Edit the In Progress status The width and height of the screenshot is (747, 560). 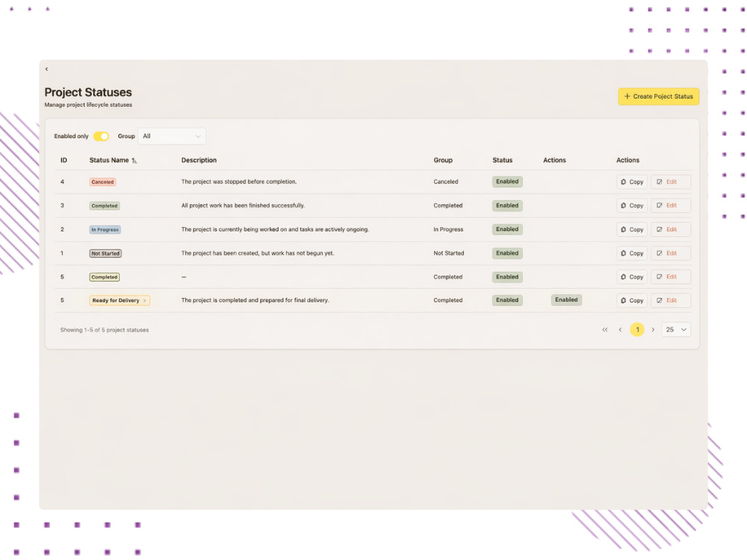click(x=671, y=229)
